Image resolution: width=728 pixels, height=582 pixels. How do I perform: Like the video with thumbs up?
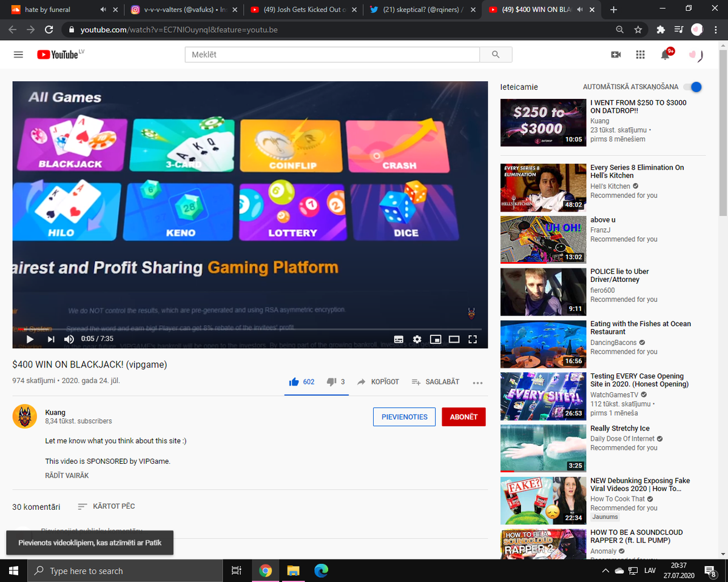(x=302, y=382)
